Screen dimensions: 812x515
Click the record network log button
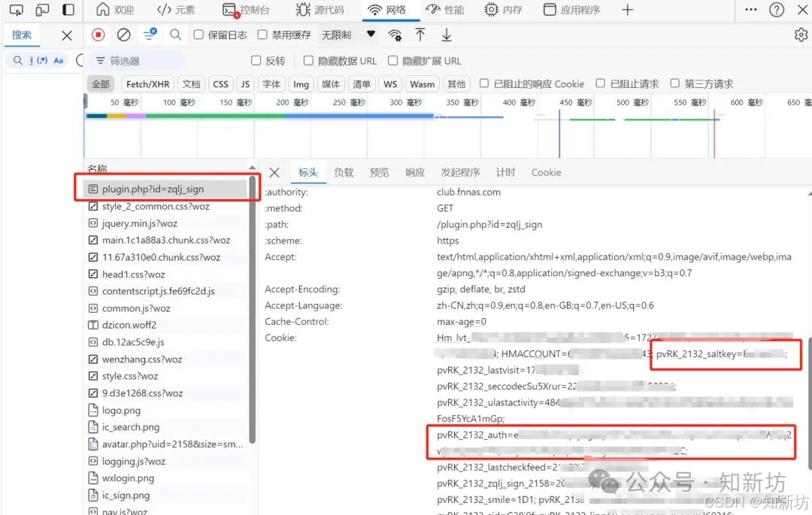click(x=98, y=35)
